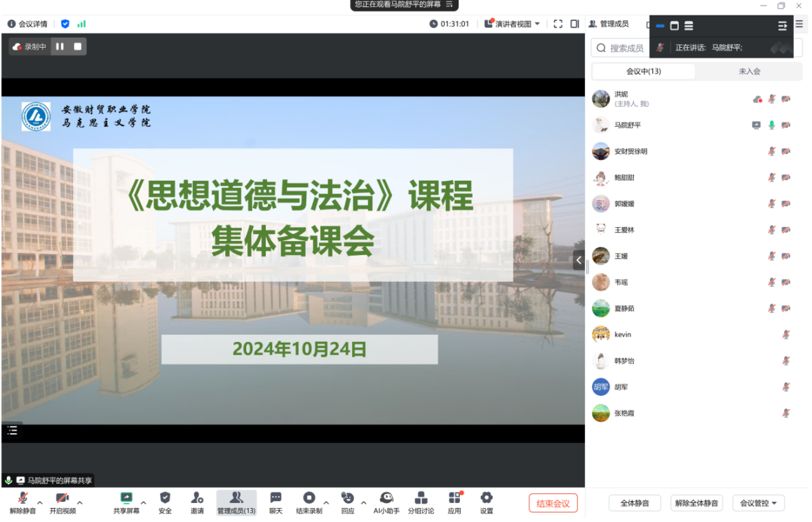Open the 聊天 (Chat) panel
This screenshot has height=522, width=812.
point(276,498)
